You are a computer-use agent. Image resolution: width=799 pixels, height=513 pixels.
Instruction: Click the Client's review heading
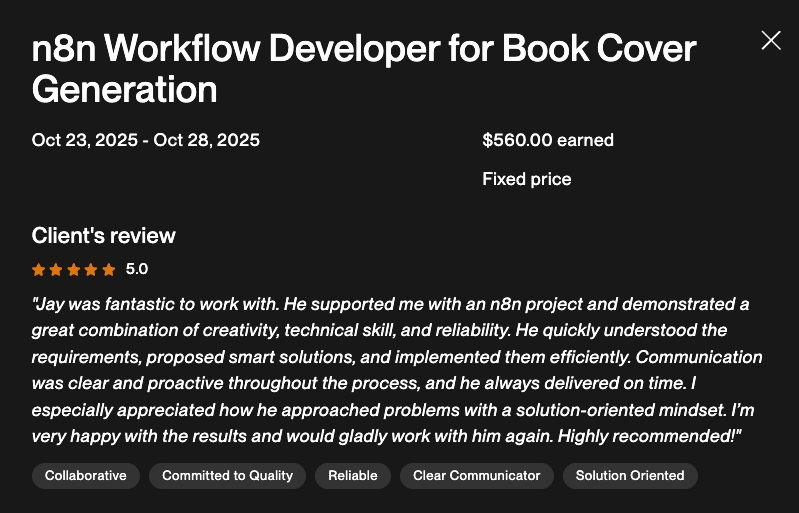point(104,236)
